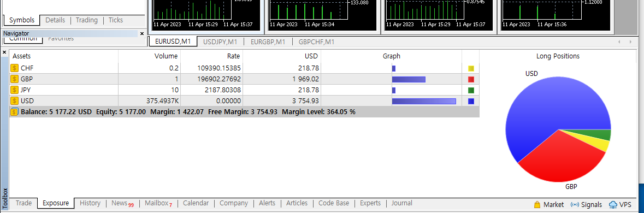644x213 pixels.
Task: Switch to the Trade tab
Action: coord(24,203)
